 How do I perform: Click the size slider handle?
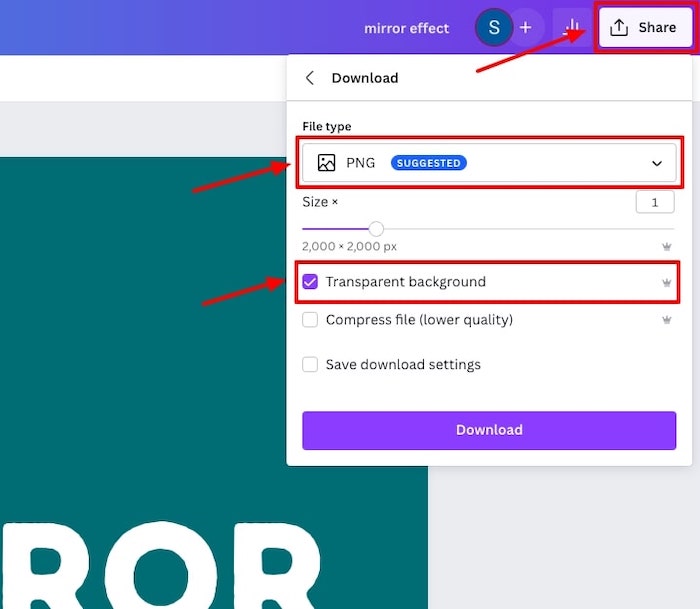(x=376, y=229)
